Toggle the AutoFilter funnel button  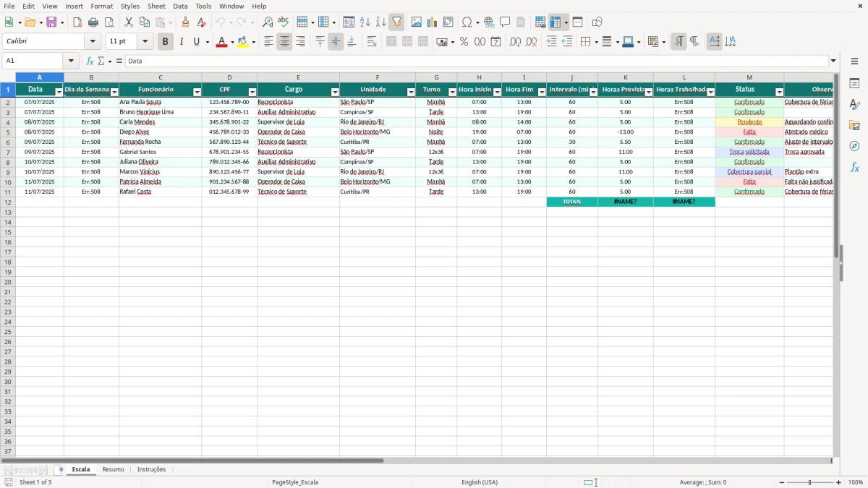397,22
